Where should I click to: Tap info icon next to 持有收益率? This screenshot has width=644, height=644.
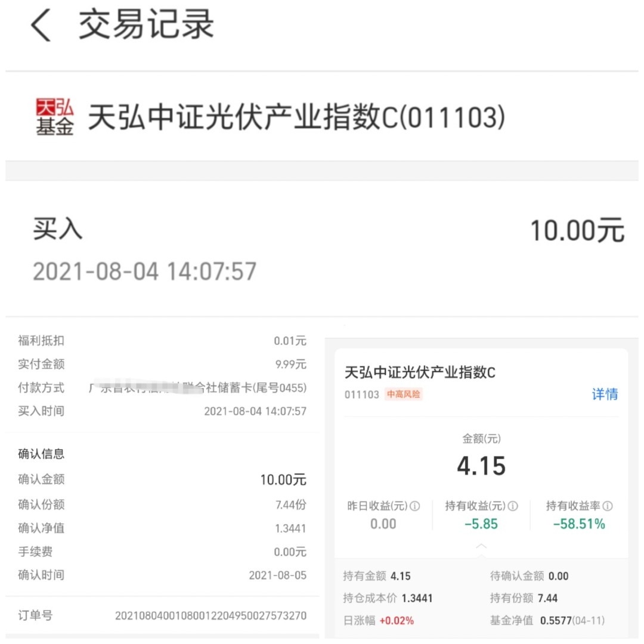coord(608,506)
